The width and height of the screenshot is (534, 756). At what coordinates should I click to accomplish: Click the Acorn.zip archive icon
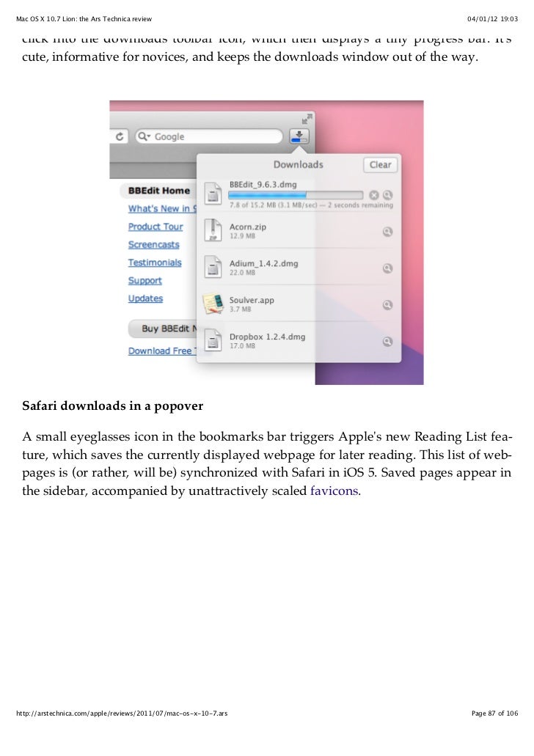click(x=213, y=230)
